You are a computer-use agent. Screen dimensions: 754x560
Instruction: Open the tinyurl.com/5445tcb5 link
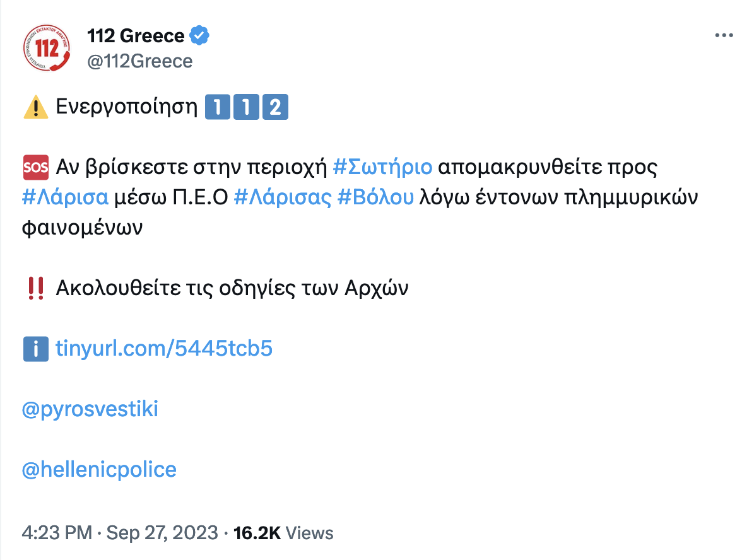coord(164,349)
